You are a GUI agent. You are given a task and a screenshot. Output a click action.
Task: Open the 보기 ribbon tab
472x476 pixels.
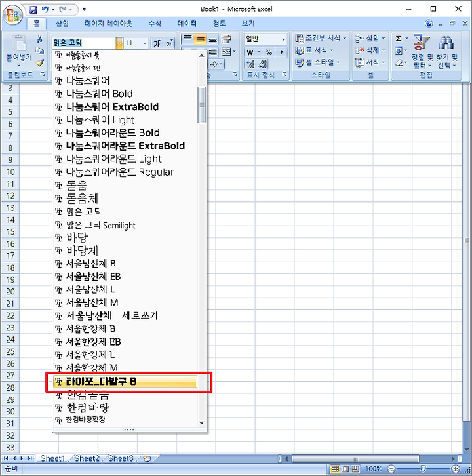(x=248, y=24)
